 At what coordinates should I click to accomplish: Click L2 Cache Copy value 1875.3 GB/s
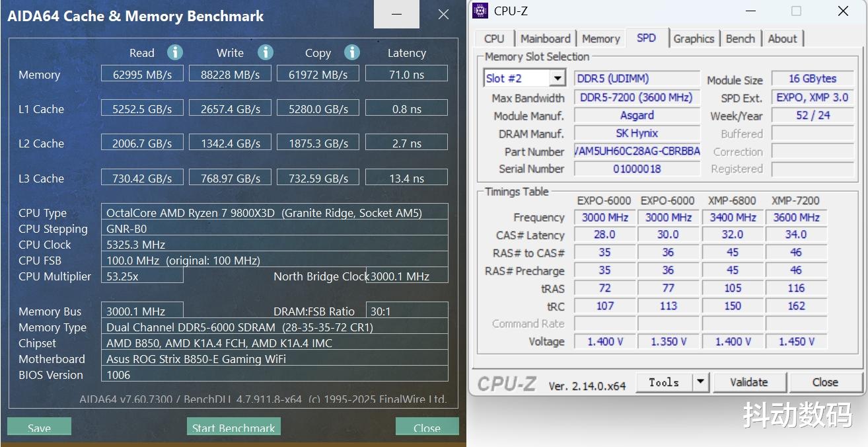click(318, 143)
